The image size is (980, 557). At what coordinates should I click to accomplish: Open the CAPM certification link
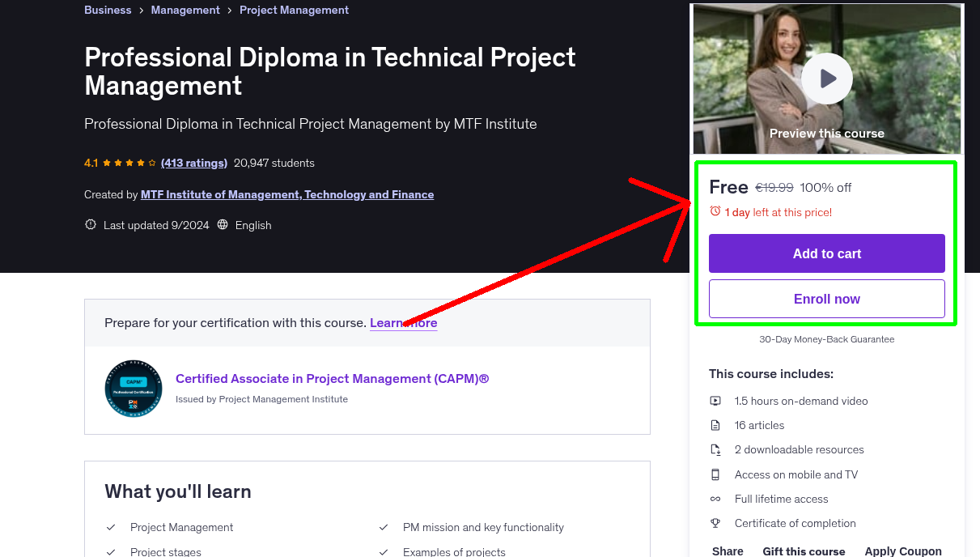(x=333, y=378)
